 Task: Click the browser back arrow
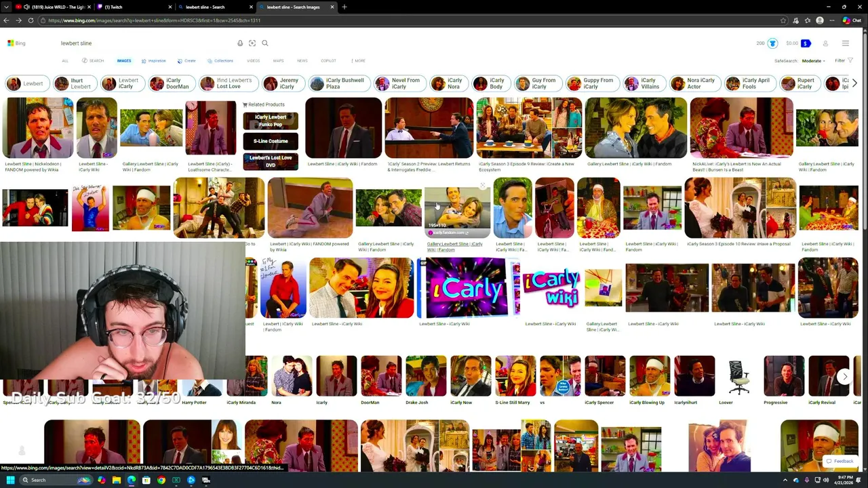click(x=6, y=20)
